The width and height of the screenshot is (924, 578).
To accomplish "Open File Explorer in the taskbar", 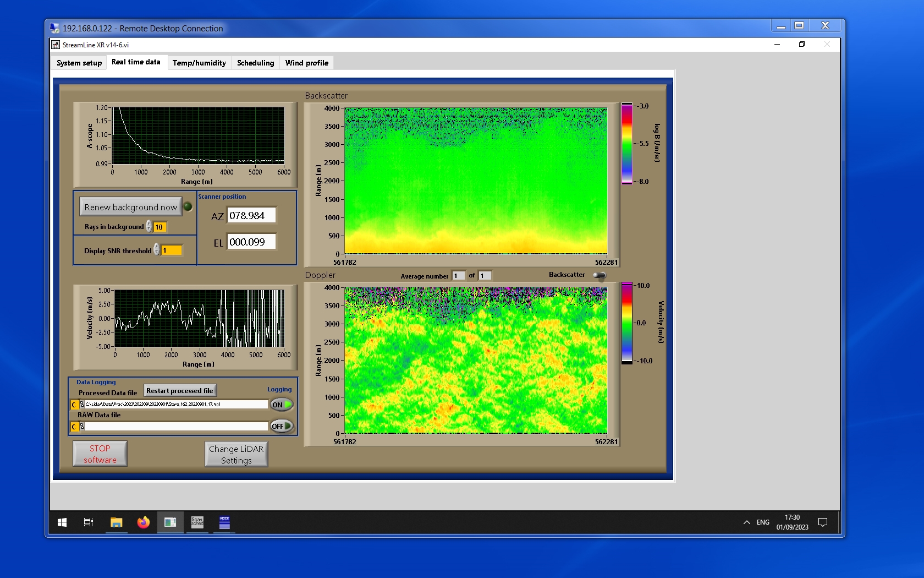I will pos(116,522).
